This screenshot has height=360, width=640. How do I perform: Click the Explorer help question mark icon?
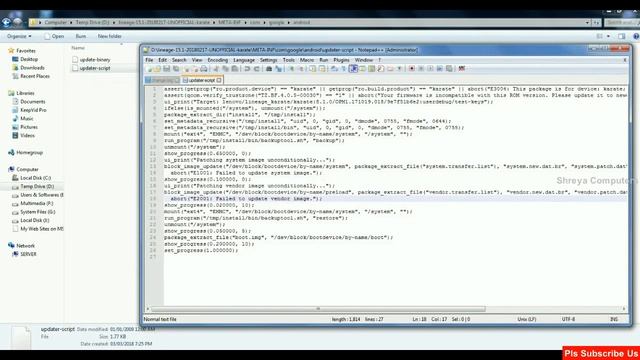(x=636, y=36)
